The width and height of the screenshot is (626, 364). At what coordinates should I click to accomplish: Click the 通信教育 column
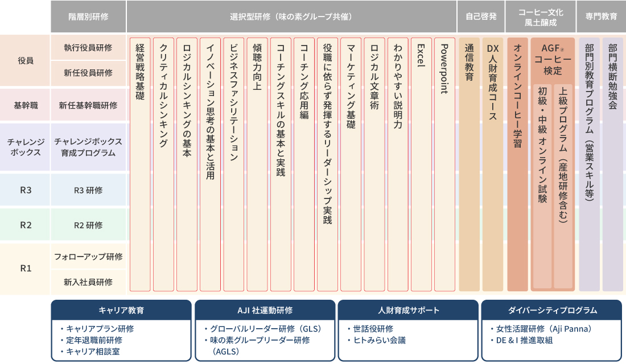469,164
